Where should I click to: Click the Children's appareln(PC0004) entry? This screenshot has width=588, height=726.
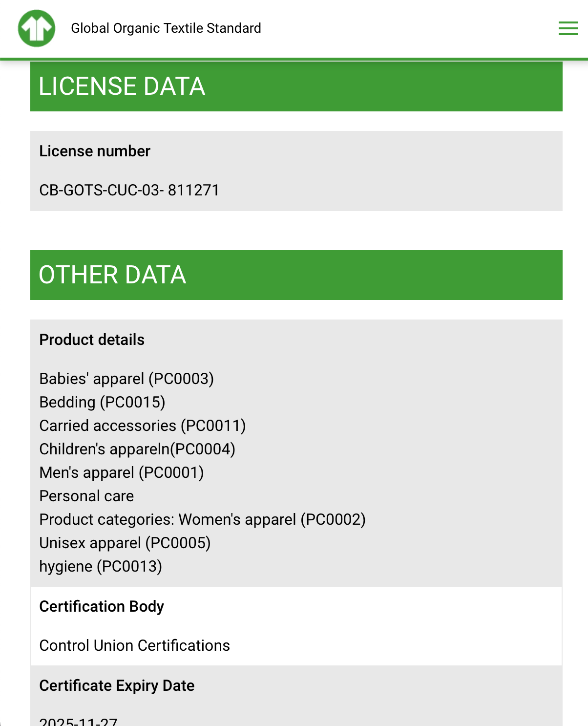click(137, 449)
